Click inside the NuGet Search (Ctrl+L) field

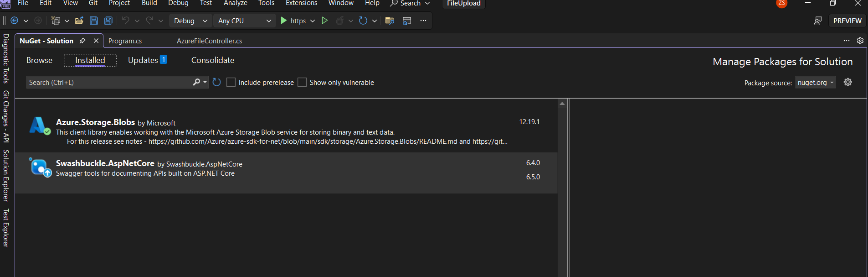click(109, 82)
